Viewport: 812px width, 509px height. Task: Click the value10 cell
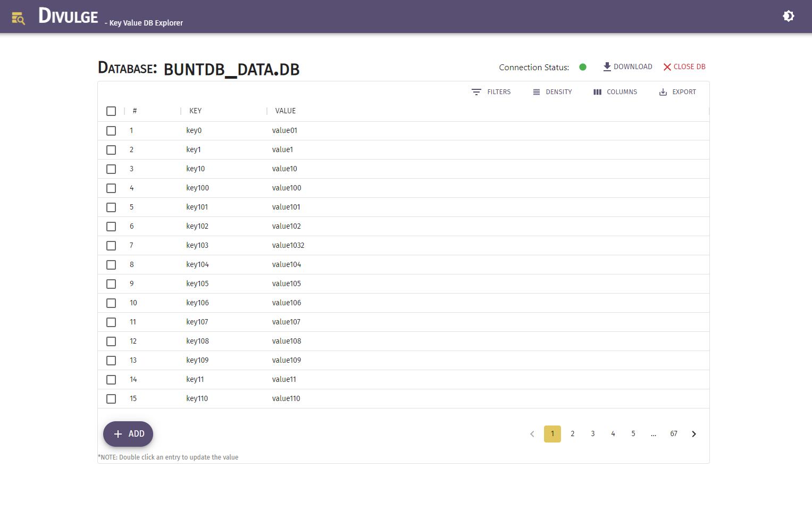pyautogui.click(x=284, y=169)
